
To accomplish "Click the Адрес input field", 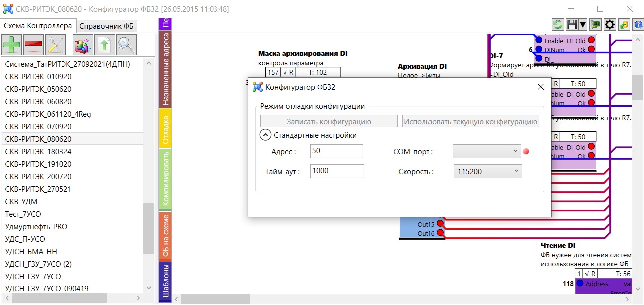I will (336, 151).
